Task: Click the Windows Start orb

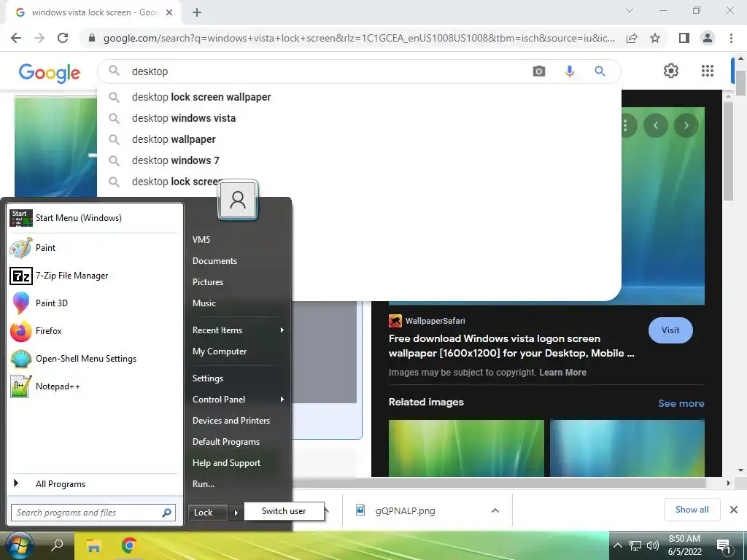Action: (x=18, y=545)
